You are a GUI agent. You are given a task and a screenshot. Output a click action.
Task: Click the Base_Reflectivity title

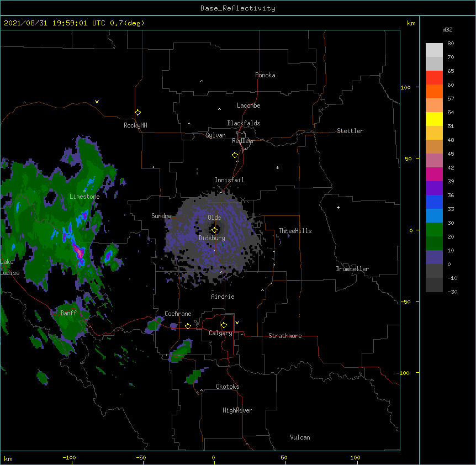coord(238,8)
